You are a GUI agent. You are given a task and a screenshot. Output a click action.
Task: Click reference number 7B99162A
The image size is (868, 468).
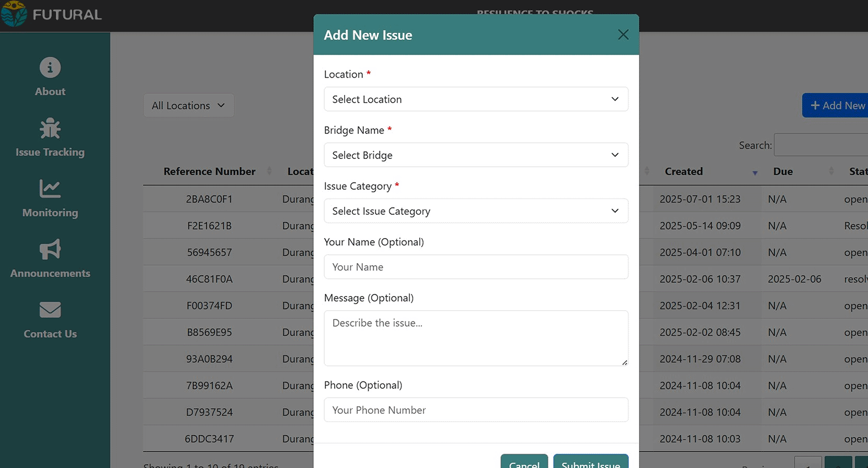point(209,385)
